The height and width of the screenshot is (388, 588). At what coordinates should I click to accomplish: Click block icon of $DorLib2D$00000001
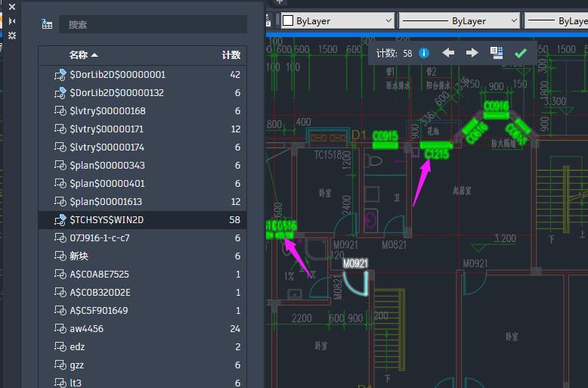[60, 74]
